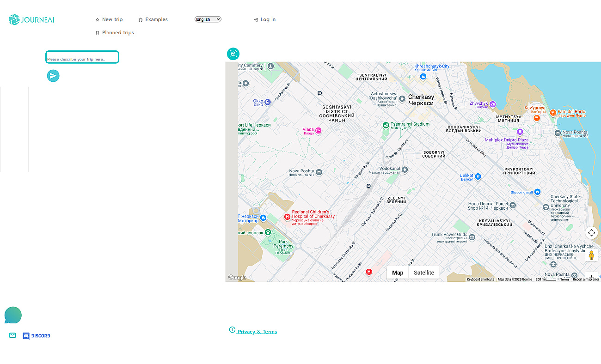
Task: Click Report a map error
Action: tap(586, 279)
